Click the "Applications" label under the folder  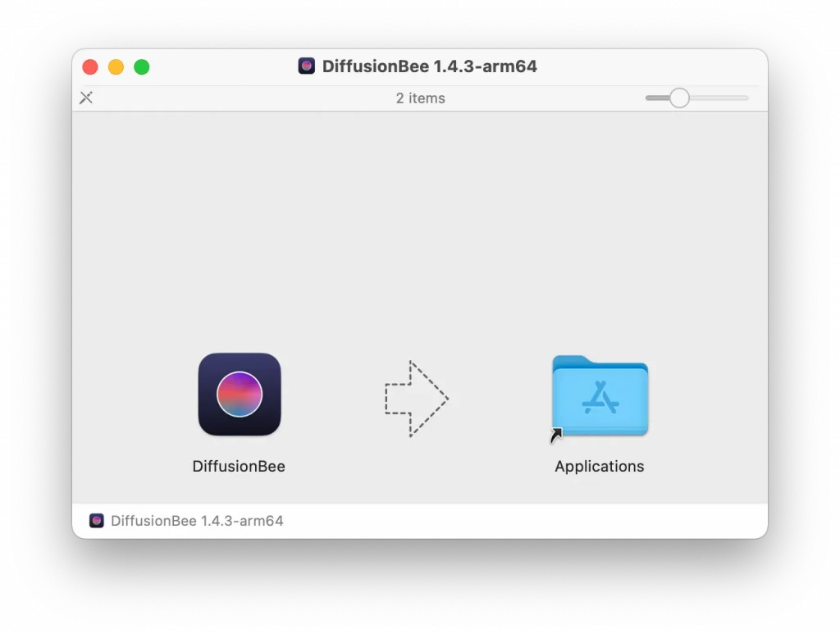coord(600,467)
